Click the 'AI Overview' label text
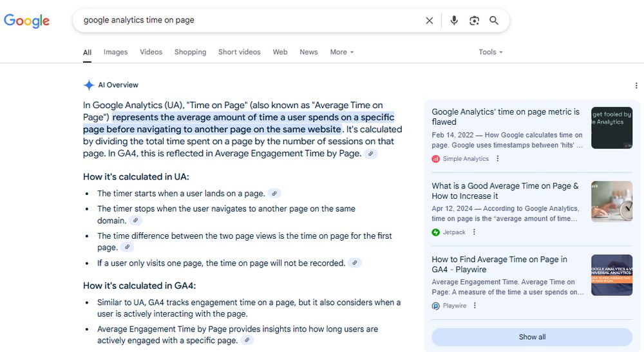The height and width of the screenshot is (352, 644). 118,85
